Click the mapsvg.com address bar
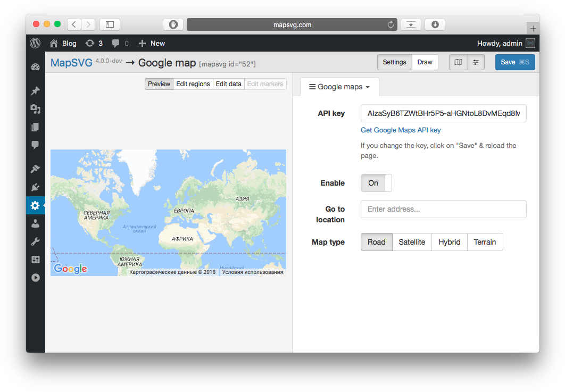This screenshot has width=565, height=392. tap(292, 24)
